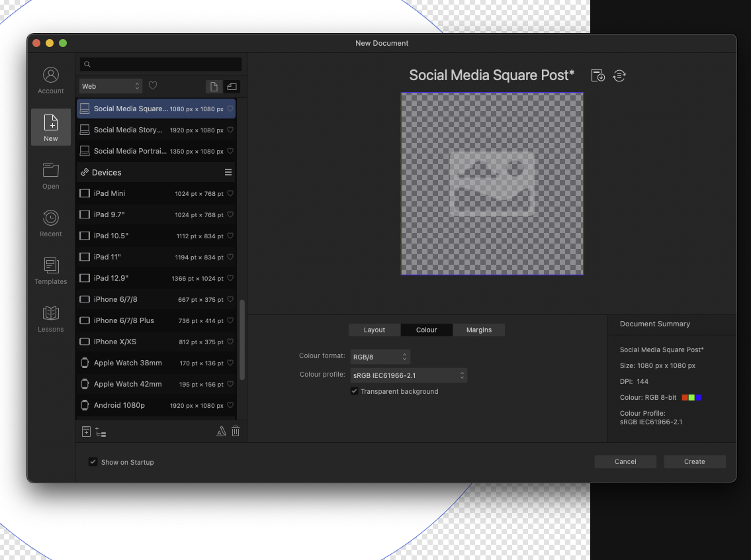This screenshot has width=751, height=560.
Task: Select the iPad 11" preset
Action: 156,257
